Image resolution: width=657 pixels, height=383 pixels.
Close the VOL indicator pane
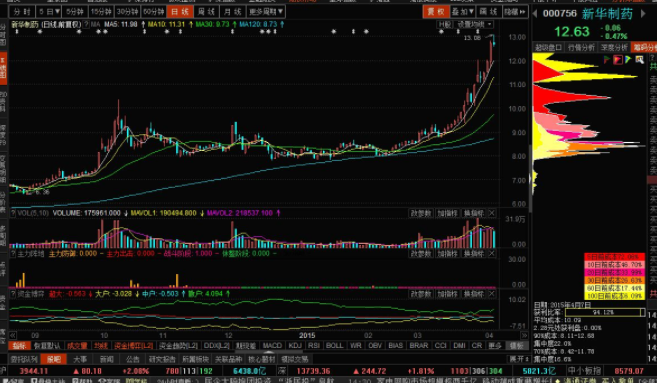[492, 213]
